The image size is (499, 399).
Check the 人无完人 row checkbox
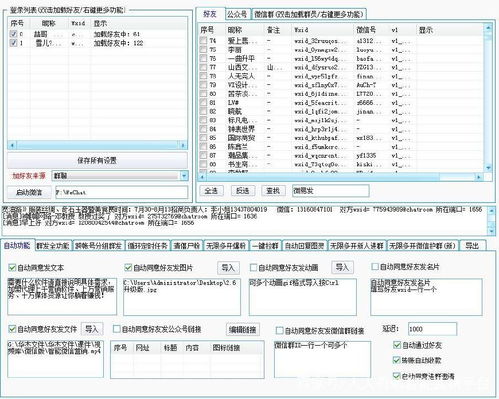click(203, 76)
